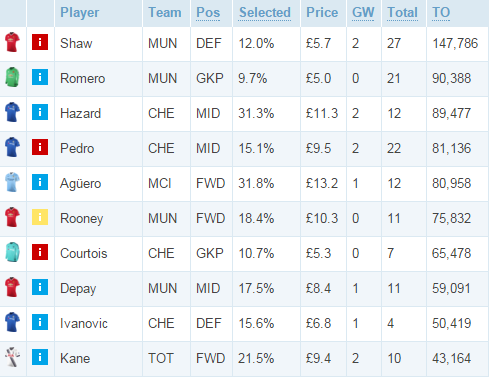This screenshot has height=377, width=489.
Task: Sort by Total column header
Action: [x=402, y=13]
